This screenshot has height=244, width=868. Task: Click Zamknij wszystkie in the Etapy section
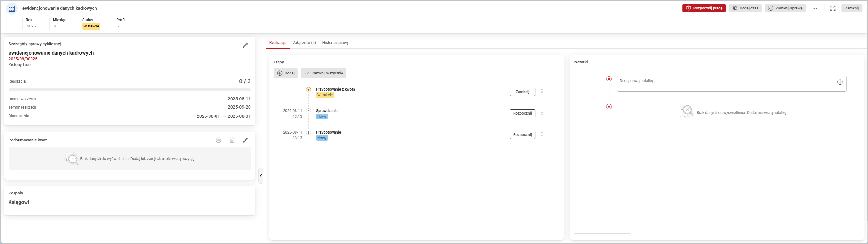324,73
